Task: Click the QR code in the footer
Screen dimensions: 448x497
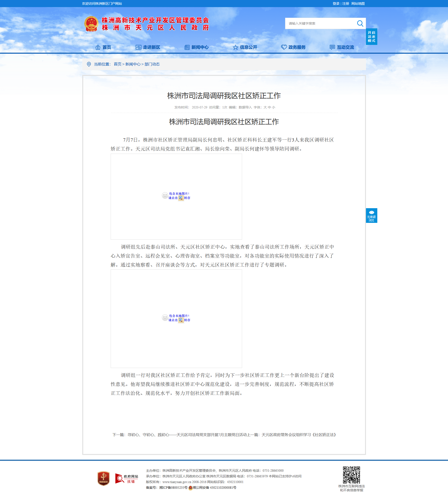Action: click(x=351, y=475)
